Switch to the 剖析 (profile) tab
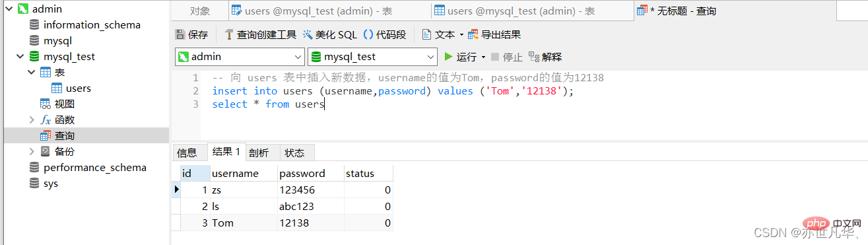This screenshot has height=245, width=868. pos(259,153)
